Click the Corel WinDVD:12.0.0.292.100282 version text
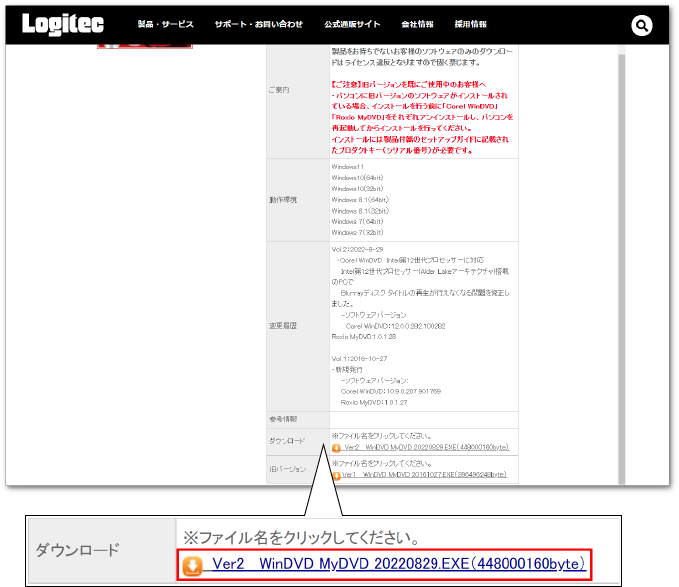This screenshot has width=679, height=587. [x=395, y=326]
